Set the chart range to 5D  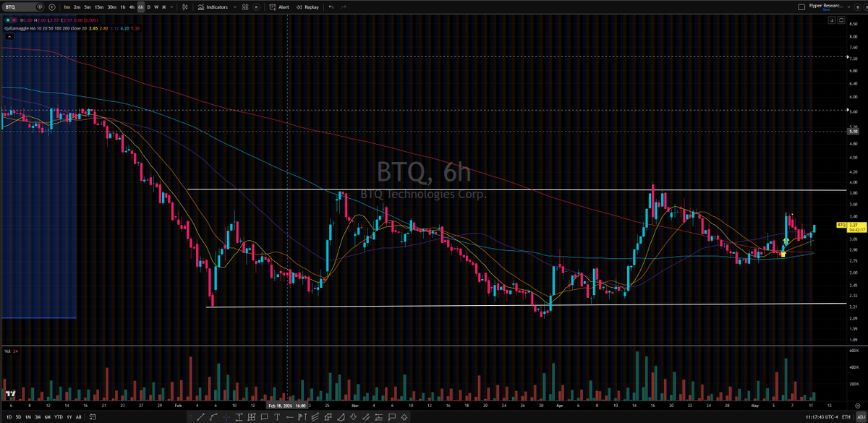pos(18,416)
